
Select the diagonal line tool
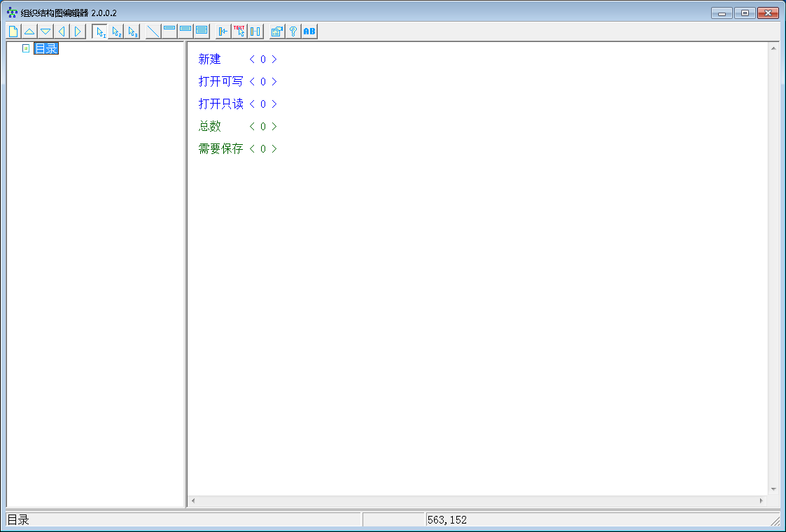[x=153, y=31]
